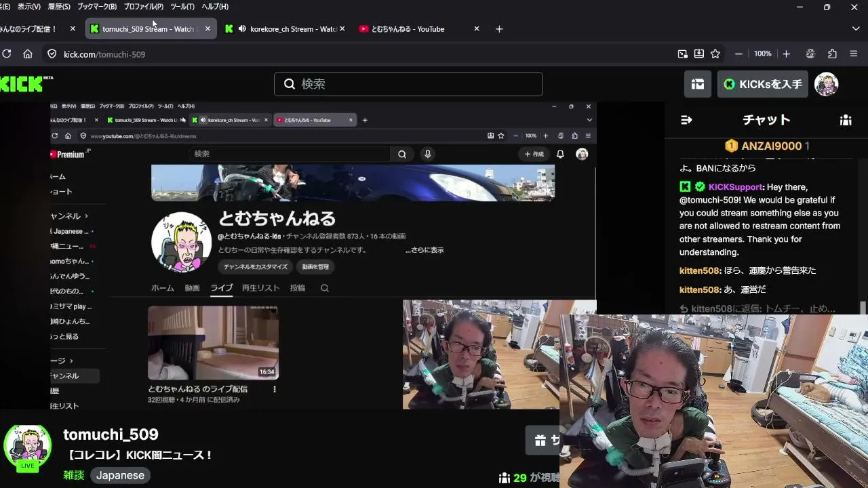Reset the 100% zoom level
This screenshot has height=488, width=868.
[x=762, y=54]
